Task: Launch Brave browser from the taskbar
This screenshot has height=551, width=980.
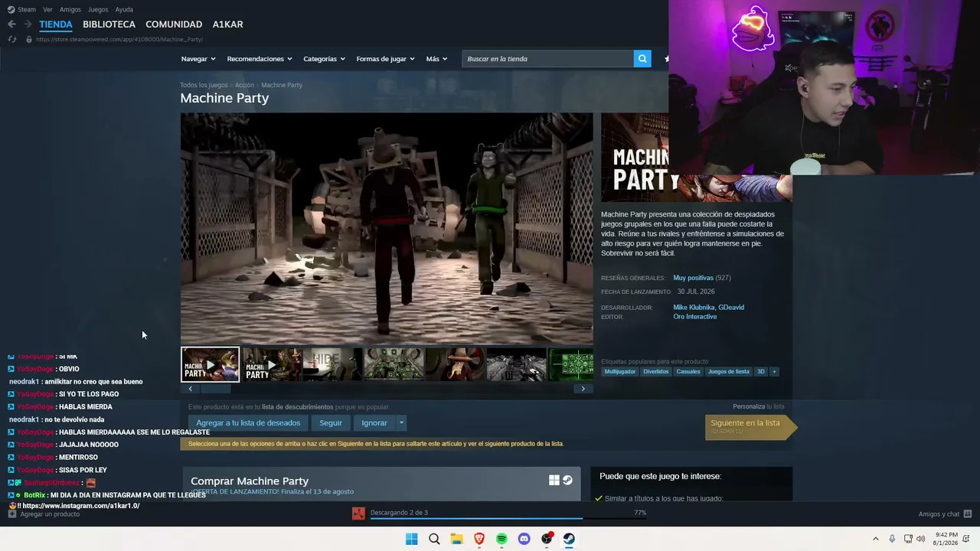Action: 479,539
